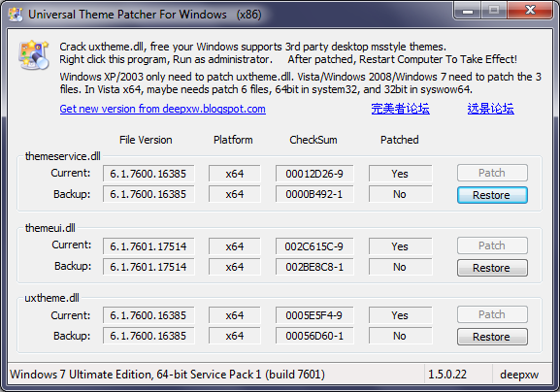Click the Backup label under uxtheme.dll

(72, 336)
